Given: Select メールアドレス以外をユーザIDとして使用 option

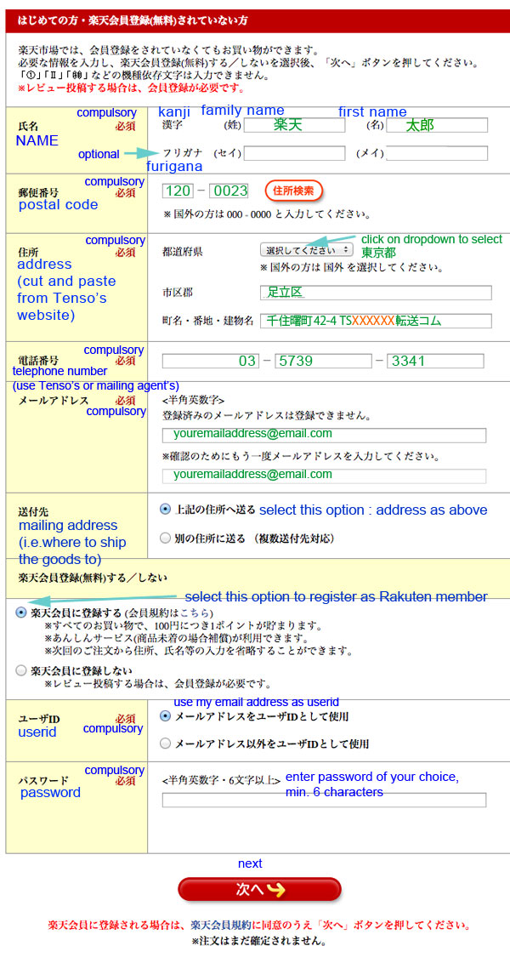Looking at the screenshot, I should coord(166,744).
